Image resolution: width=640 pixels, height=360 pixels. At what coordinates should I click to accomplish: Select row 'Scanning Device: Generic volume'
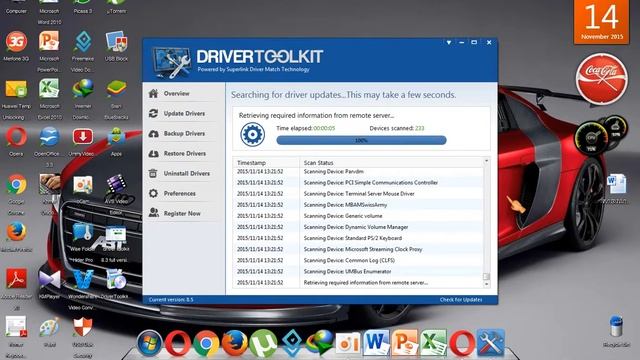point(358,216)
